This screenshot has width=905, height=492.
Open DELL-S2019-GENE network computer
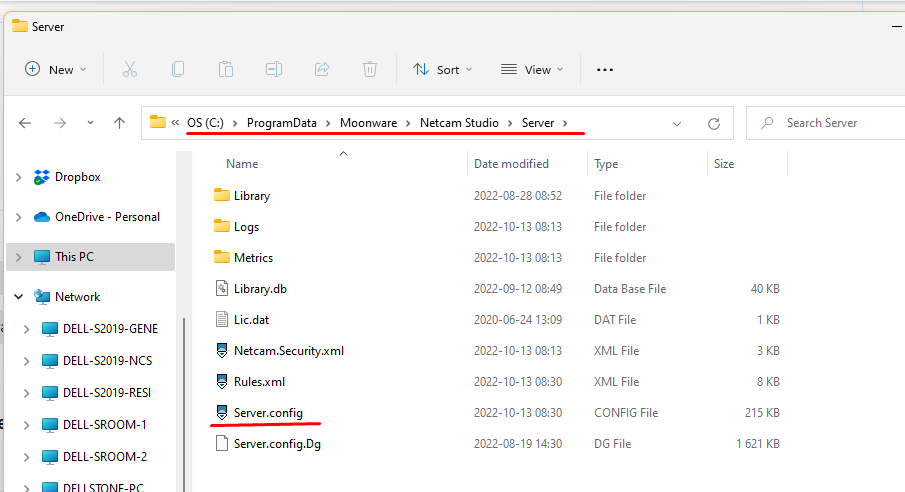click(110, 329)
